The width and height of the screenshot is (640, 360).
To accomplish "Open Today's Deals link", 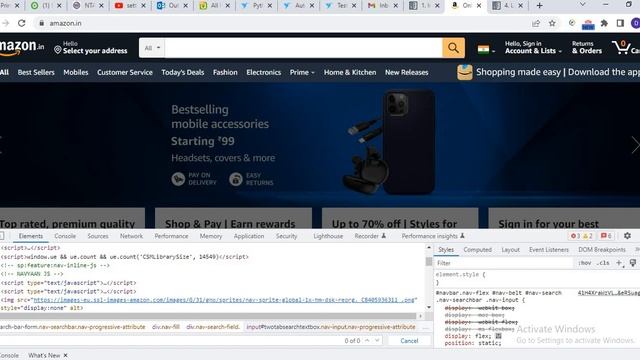I will pos(182,72).
